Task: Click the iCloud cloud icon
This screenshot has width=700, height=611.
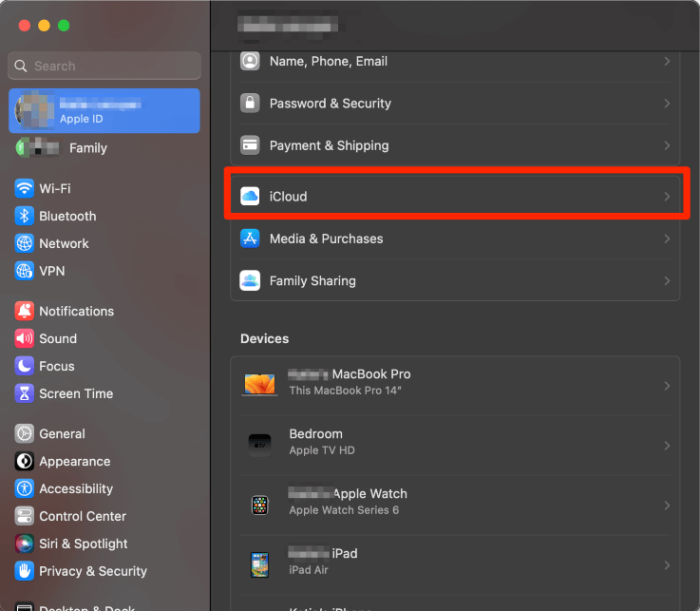Action: (x=250, y=197)
